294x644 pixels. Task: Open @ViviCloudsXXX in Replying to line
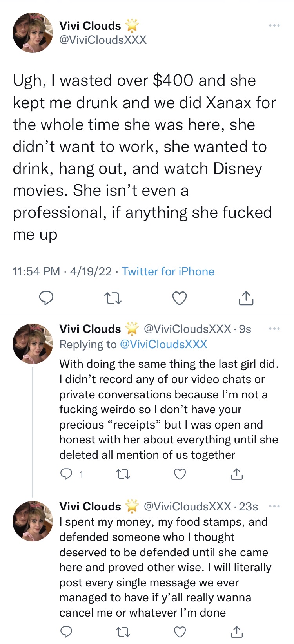[x=163, y=344]
